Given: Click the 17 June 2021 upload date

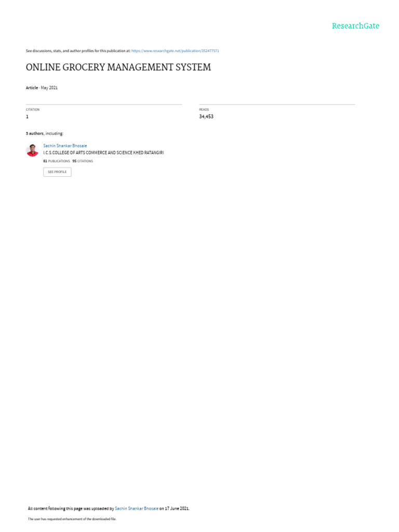Looking at the screenshot, I should pyautogui.click(x=177, y=508).
